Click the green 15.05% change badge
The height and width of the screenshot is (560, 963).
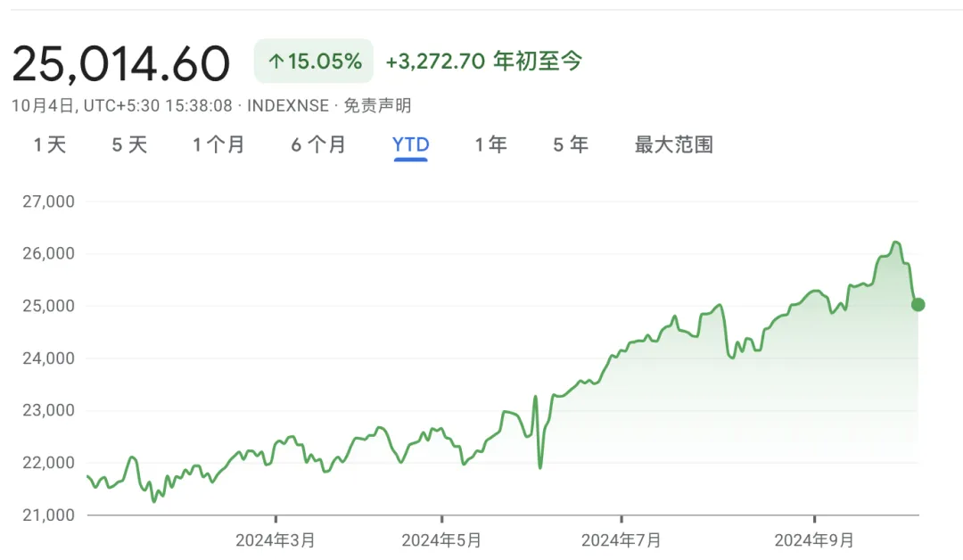pos(313,61)
